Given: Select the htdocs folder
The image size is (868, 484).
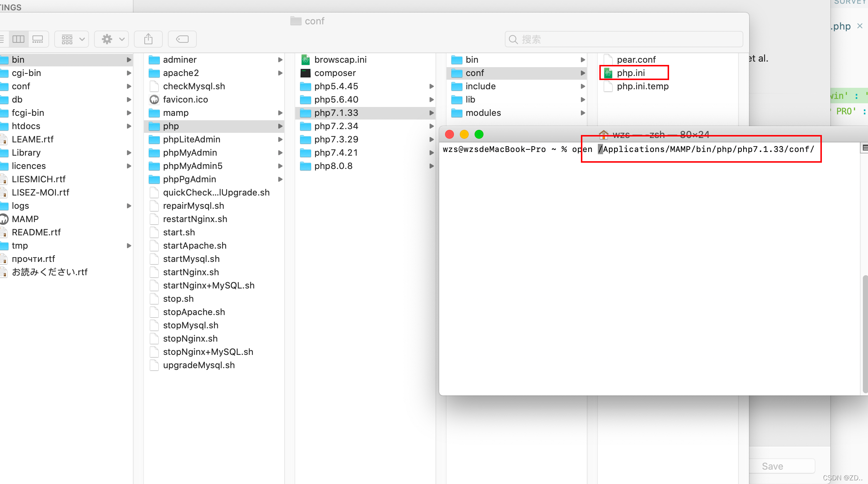Looking at the screenshot, I should (26, 126).
